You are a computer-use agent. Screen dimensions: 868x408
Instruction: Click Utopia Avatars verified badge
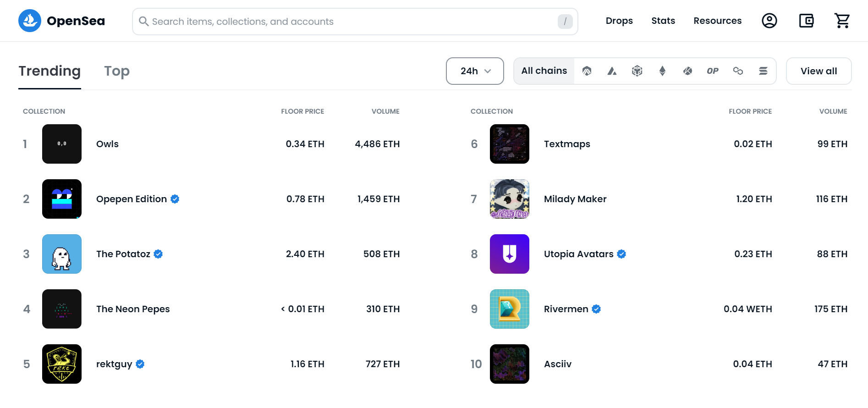pyautogui.click(x=621, y=254)
